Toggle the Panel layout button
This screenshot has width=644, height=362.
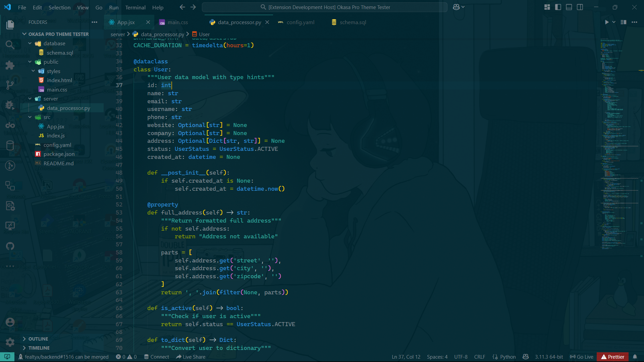(569, 7)
